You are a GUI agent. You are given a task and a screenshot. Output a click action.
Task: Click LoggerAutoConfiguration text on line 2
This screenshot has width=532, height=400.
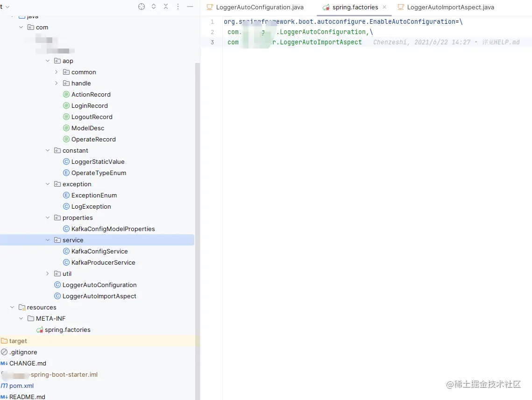click(x=323, y=32)
